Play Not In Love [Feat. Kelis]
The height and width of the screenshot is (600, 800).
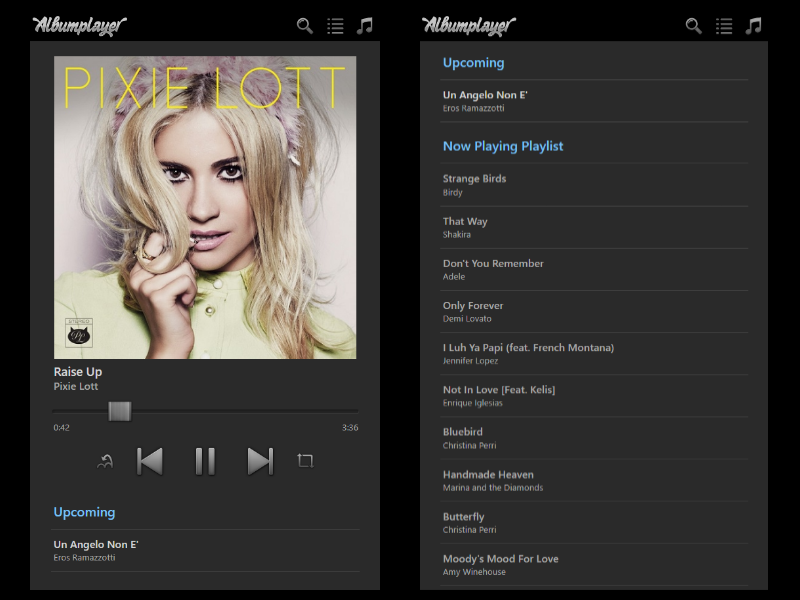[x=499, y=390]
